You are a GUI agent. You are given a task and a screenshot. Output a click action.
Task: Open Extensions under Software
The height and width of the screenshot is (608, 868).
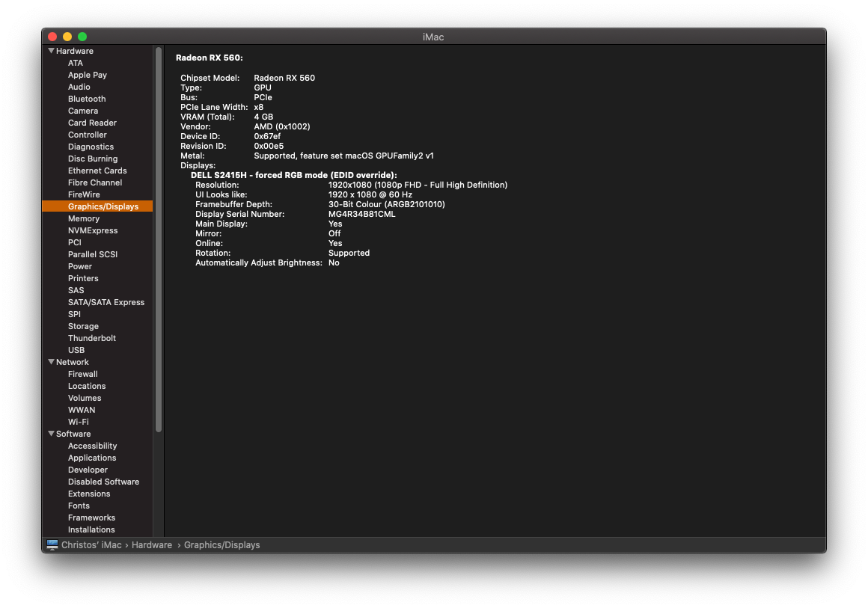tap(89, 494)
